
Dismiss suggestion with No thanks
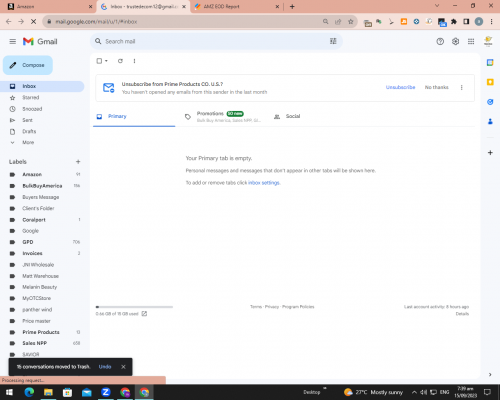pyautogui.click(x=436, y=87)
